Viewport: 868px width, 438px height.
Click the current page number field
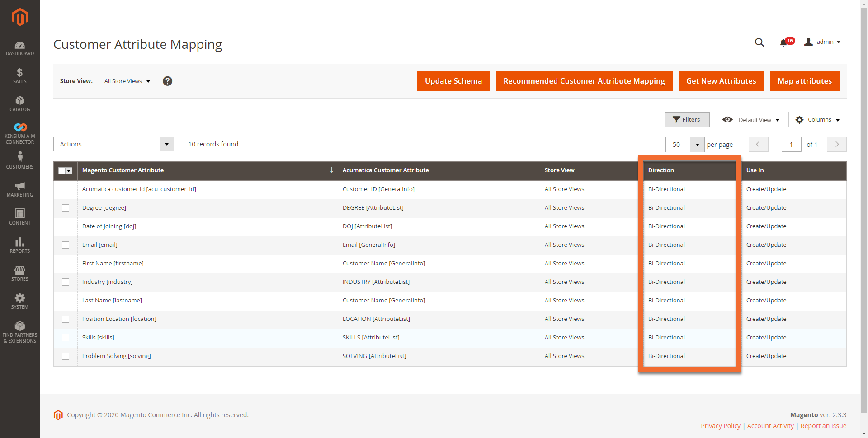tap(791, 145)
